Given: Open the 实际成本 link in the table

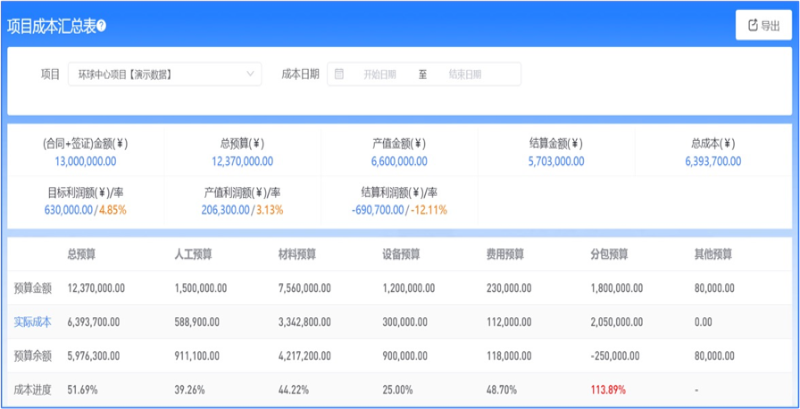Looking at the screenshot, I should (x=32, y=321).
